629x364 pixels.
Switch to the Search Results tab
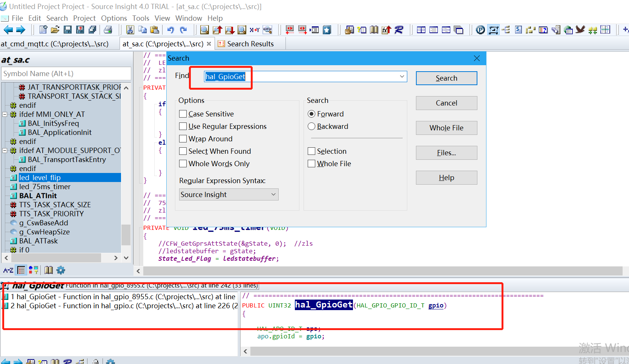[250, 44]
